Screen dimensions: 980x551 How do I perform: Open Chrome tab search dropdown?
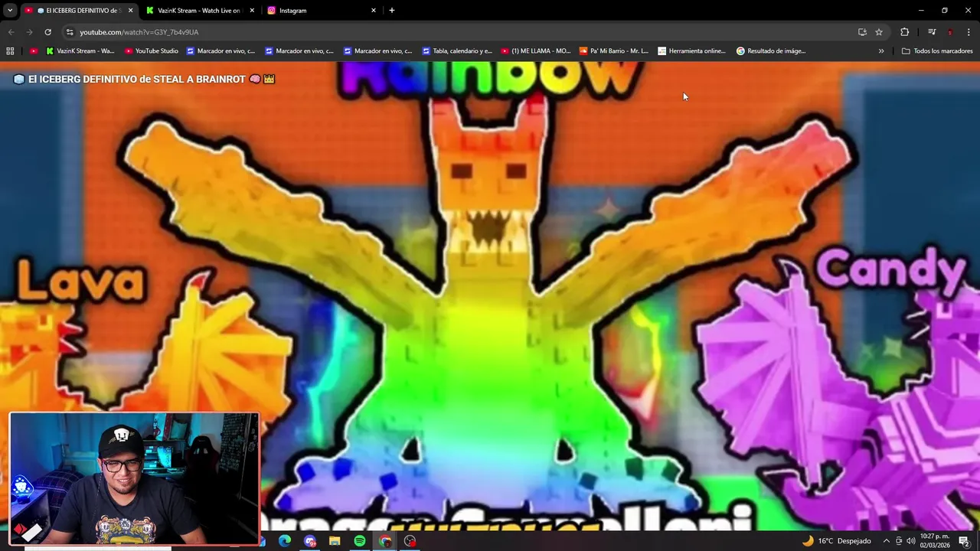(x=10, y=11)
